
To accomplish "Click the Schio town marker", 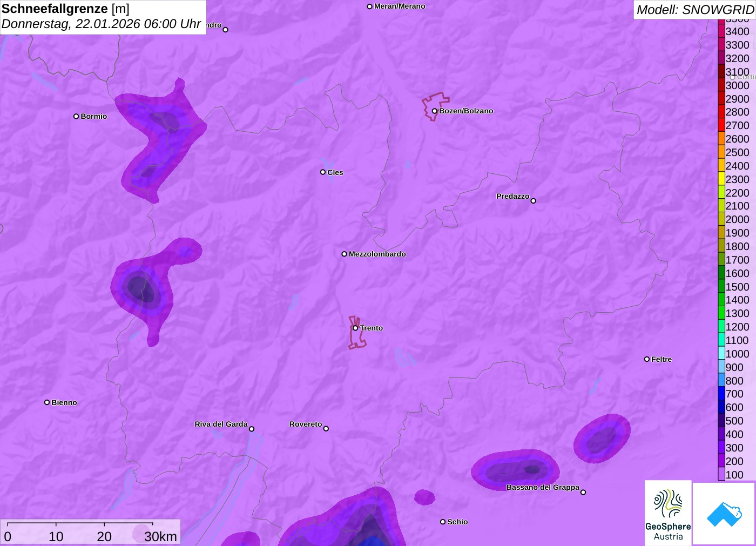I will pos(443,522).
